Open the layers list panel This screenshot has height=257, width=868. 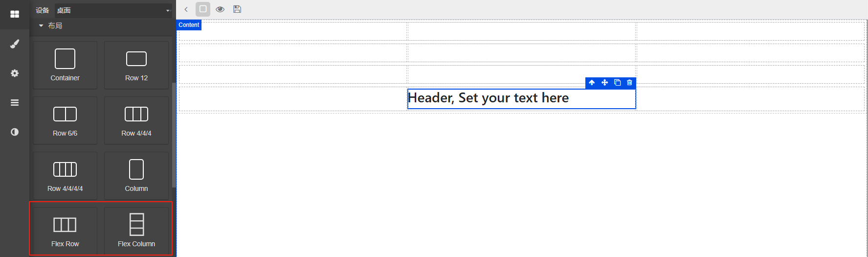15,103
